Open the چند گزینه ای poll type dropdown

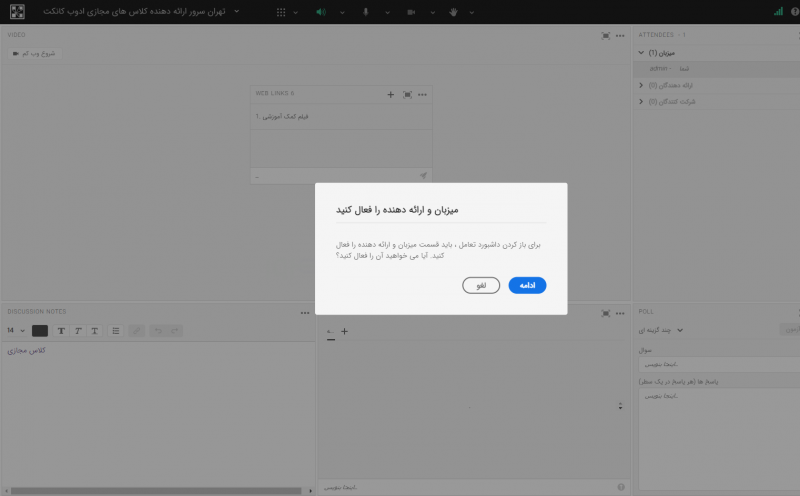[x=661, y=330]
